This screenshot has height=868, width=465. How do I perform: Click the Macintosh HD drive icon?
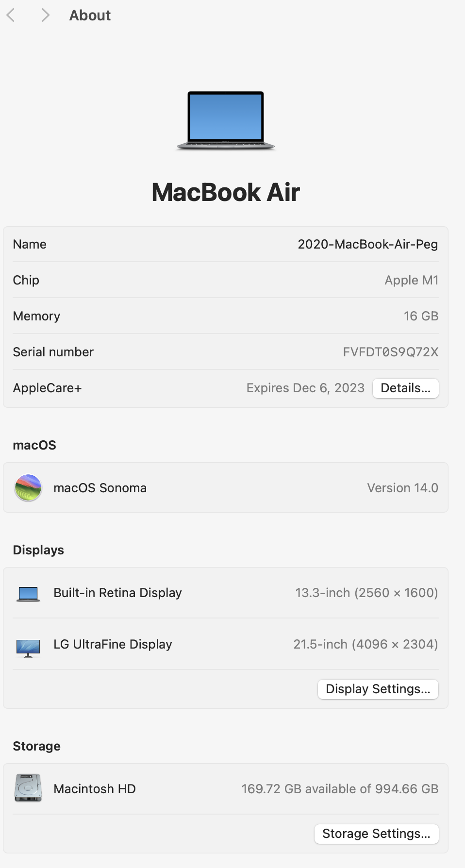pos(28,788)
